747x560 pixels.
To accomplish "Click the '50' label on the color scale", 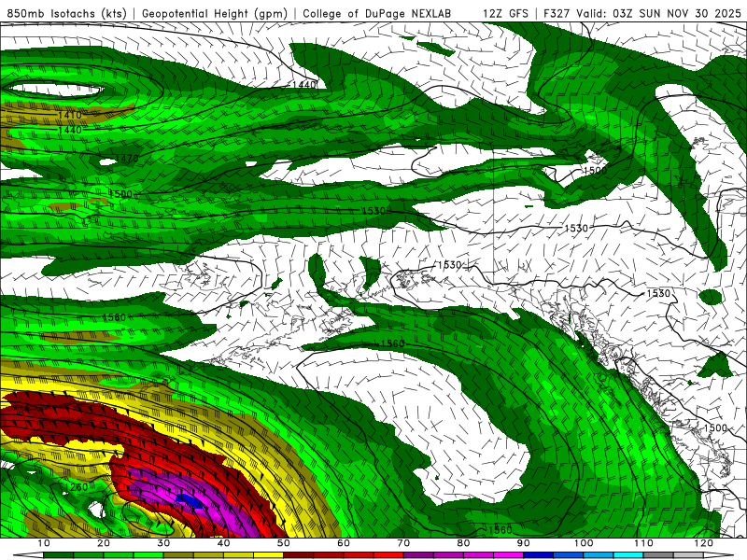I will [x=284, y=543].
